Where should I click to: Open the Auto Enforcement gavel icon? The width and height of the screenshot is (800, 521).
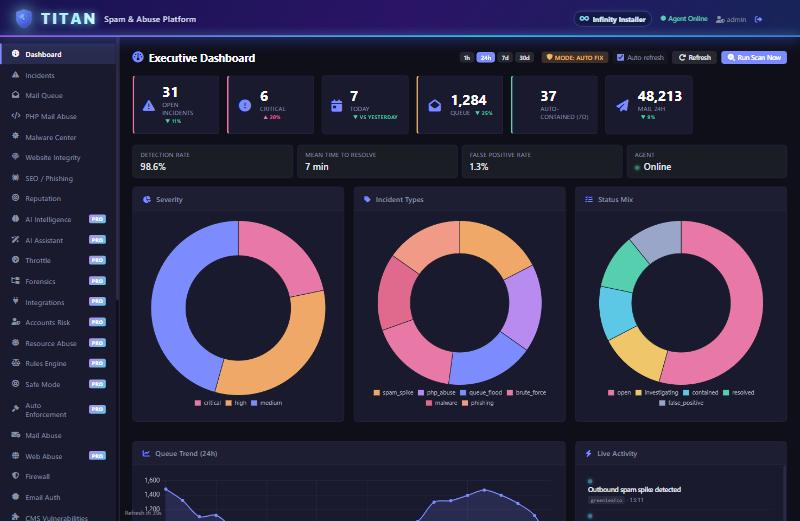tap(15, 408)
